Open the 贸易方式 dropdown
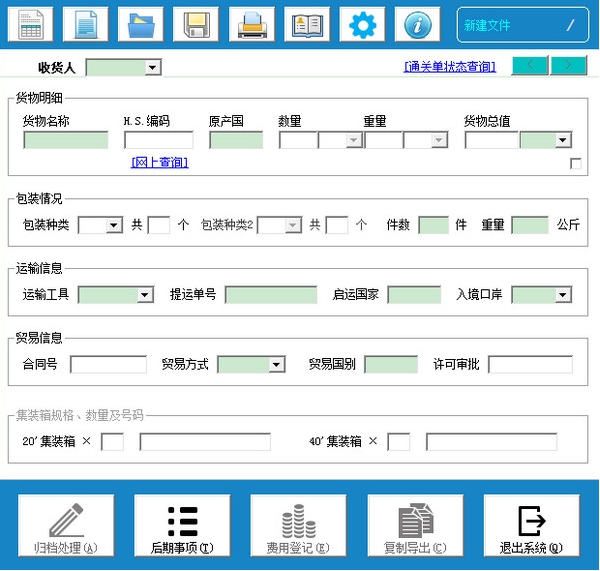This screenshot has height=571, width=600. tap(276, 365)
